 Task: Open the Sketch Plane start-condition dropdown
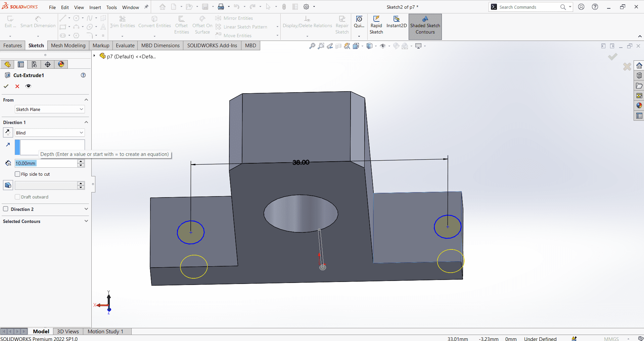pyautogui.click(x=50, y=109)
